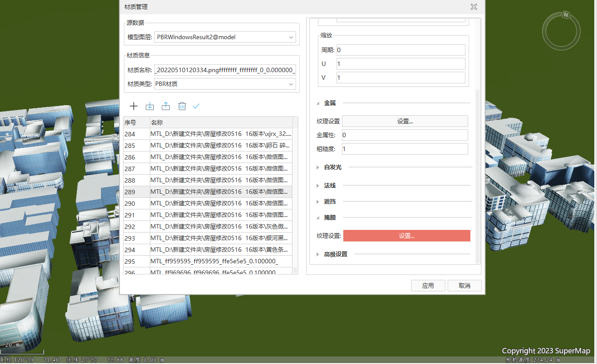Select material row 294 黄色条
597x364 pixels.
208,250
